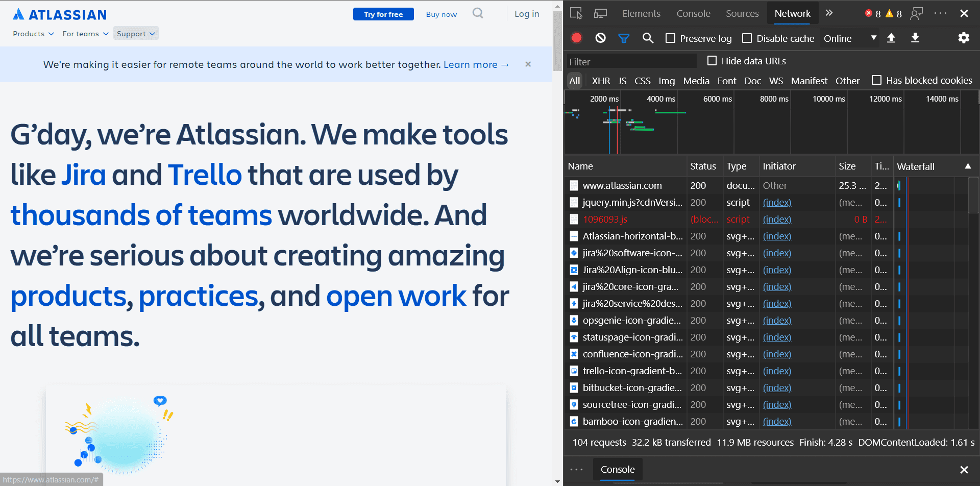Enable Disable cache checkbox

click(747, 38)
